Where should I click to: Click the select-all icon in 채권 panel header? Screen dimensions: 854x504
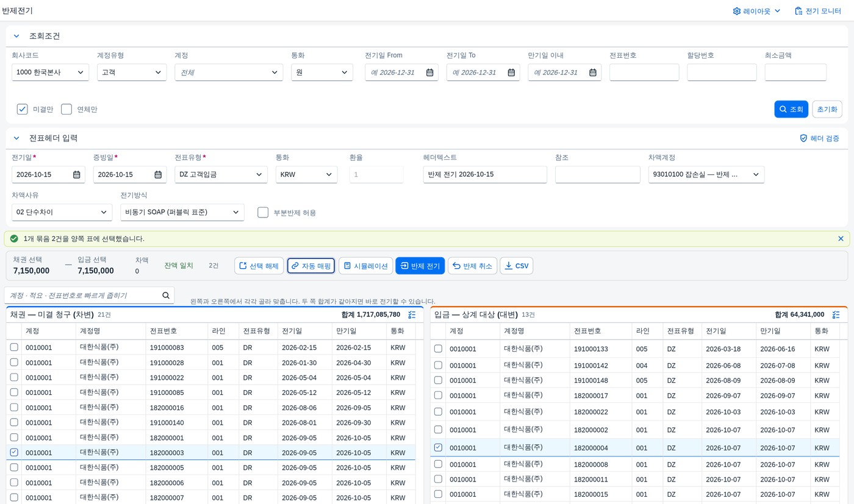coord(412,315)
